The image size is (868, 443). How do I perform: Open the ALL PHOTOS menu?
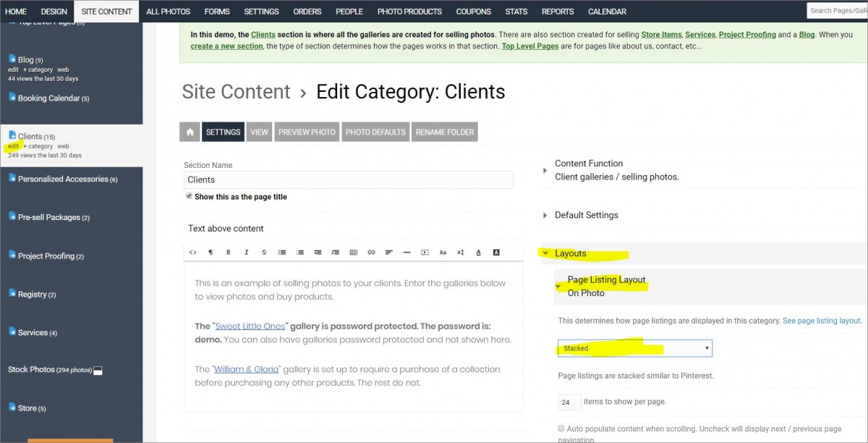pyautogui.click(x=169, y=12)
